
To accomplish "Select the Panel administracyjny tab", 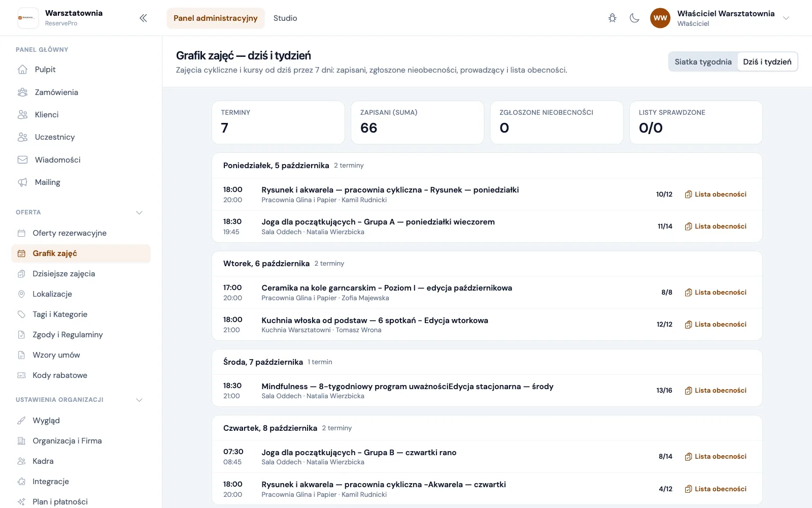I will (x=216, y=18).
